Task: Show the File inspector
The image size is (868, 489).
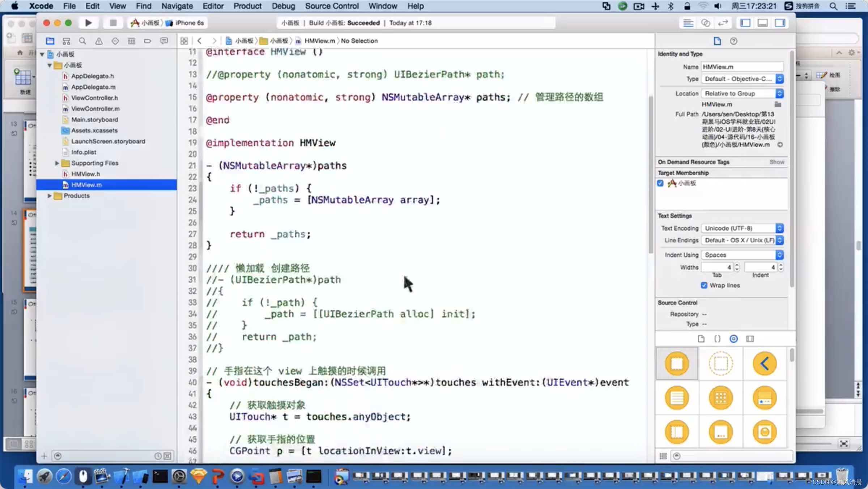Action: pyautogui.click(x=717, y=41)
